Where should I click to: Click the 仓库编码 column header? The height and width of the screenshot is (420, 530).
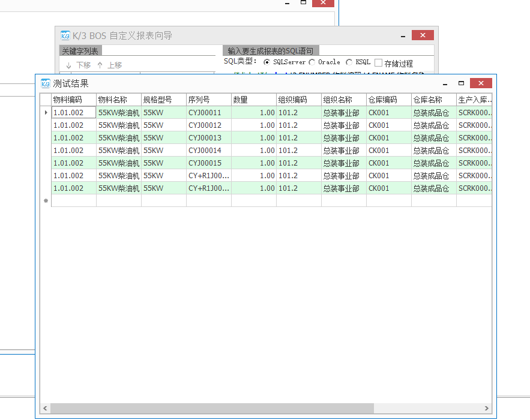[388, 100]
